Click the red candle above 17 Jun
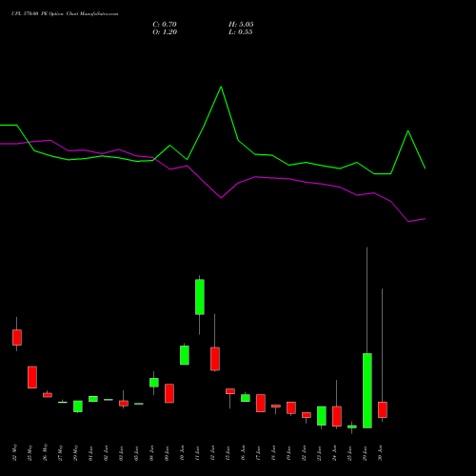Screen dimensions: 476x476 pos(261,404)
